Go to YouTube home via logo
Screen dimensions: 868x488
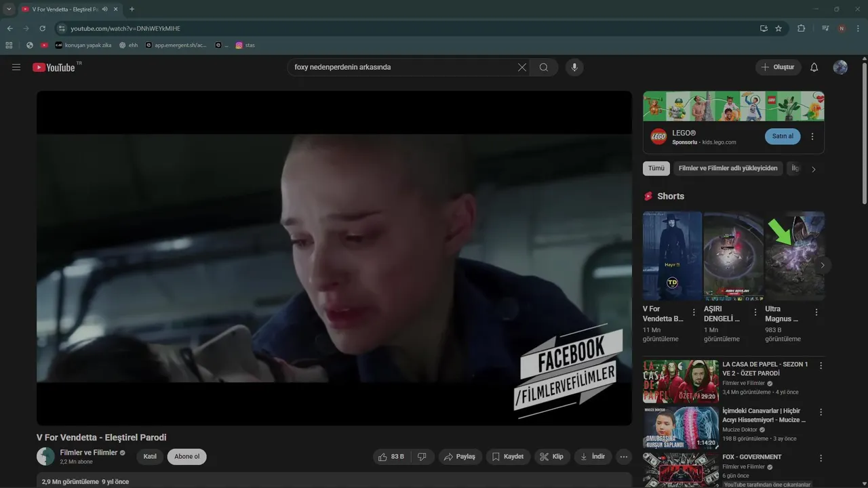(x=54, y=67)
